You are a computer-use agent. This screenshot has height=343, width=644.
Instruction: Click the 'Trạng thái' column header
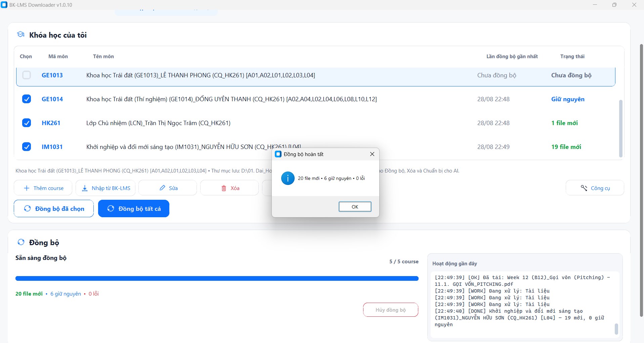(x=572, y=56)
